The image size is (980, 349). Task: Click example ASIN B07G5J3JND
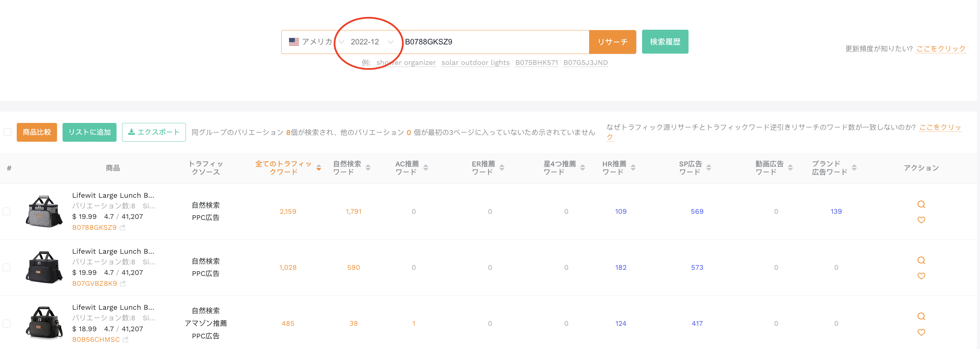[x=585, y=63]
